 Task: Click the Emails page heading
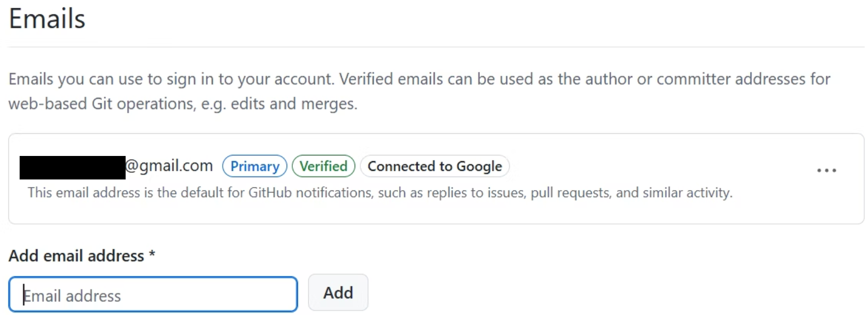coord(47,19)
